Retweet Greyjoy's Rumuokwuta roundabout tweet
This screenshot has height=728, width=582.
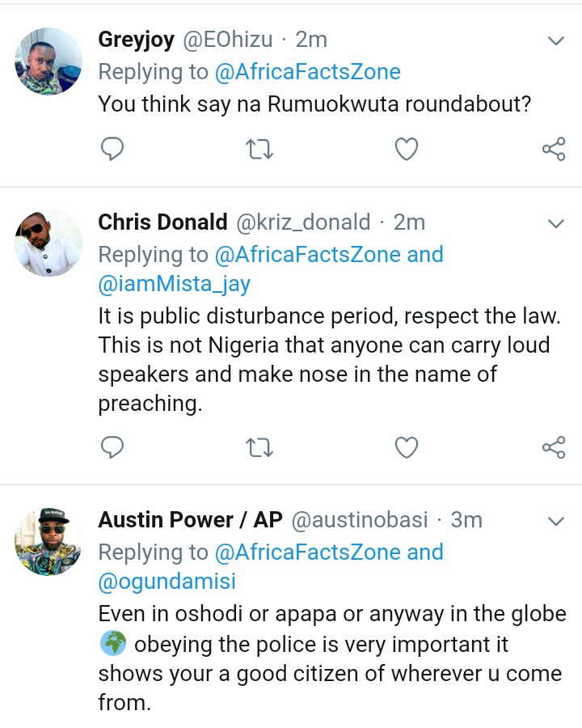[259, 149]
